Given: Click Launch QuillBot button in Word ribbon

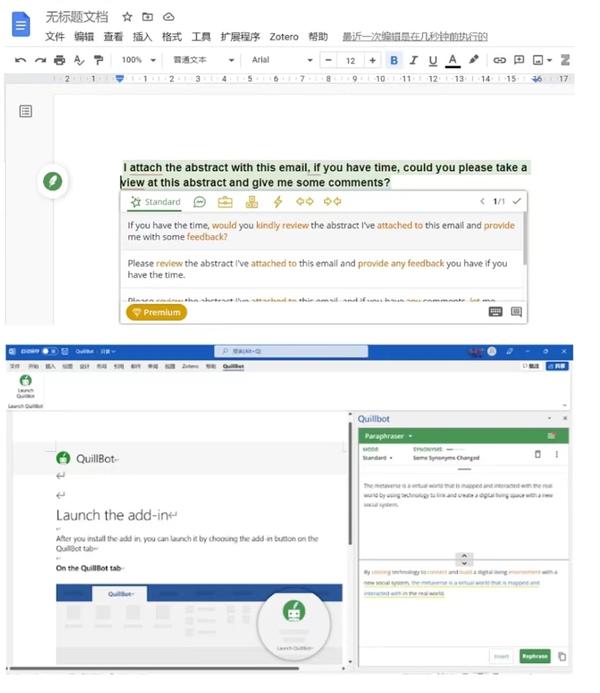Looking at the screenshot, I should click(x=25, y=387).
